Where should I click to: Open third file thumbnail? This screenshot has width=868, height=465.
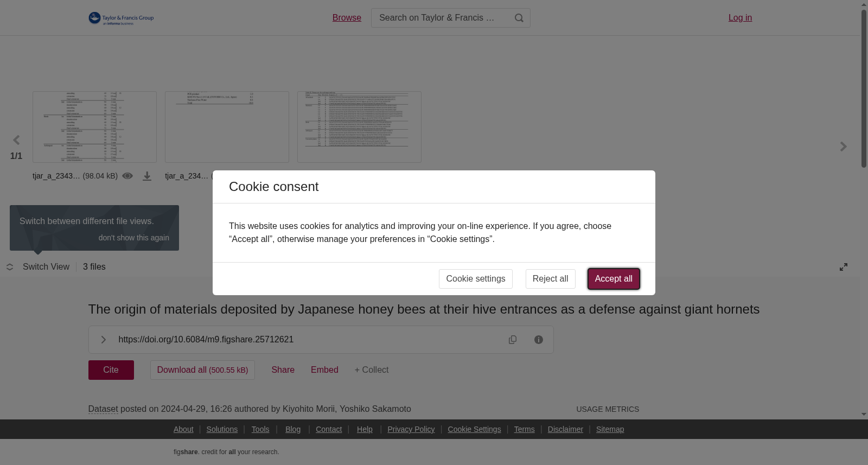pyautogui.click(x=359, y=127)
